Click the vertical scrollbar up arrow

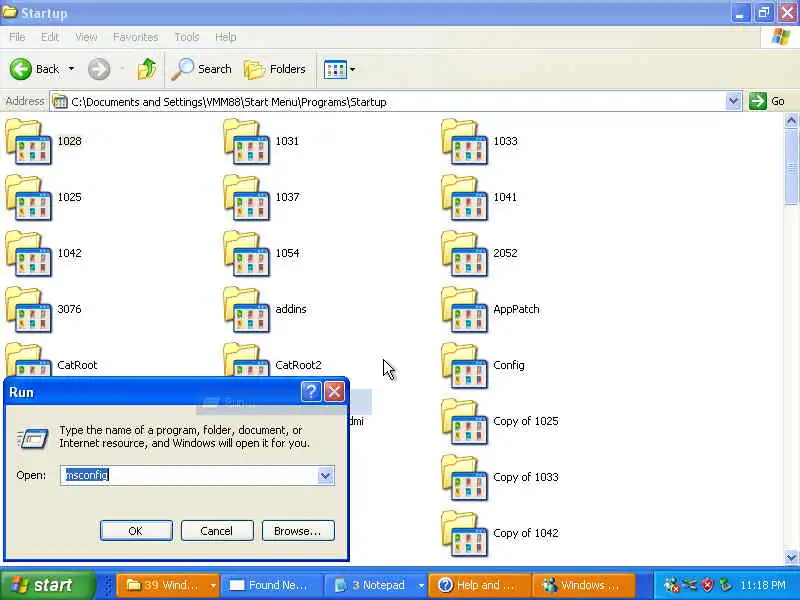(791, 121)
